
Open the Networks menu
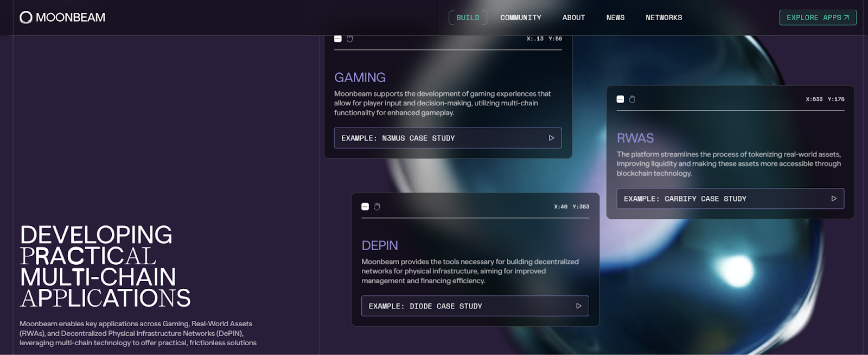click(x=663, y=17)
